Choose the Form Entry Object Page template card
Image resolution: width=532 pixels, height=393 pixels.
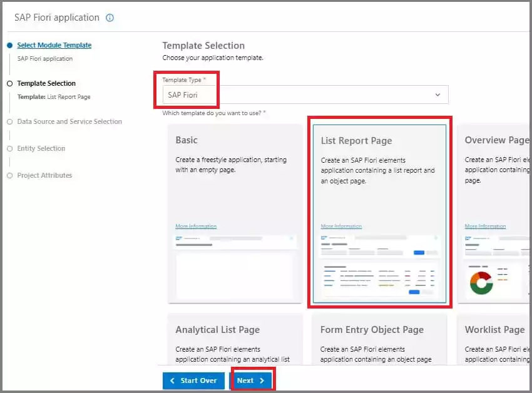pyautogui.click(x=379, y=339)
